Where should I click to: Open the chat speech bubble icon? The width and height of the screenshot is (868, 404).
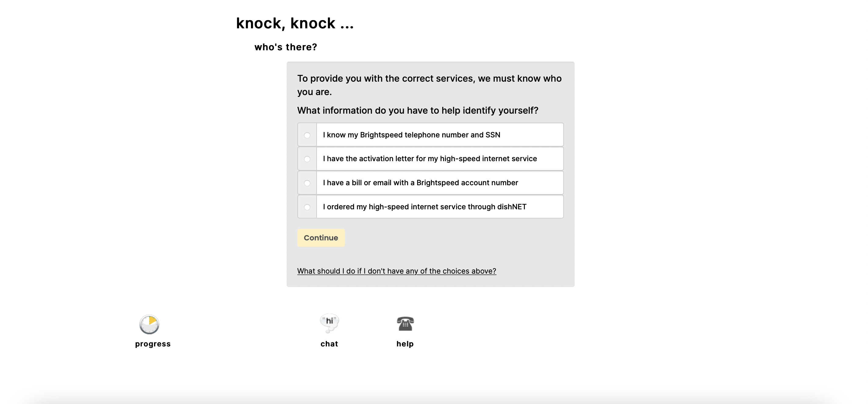329,323
